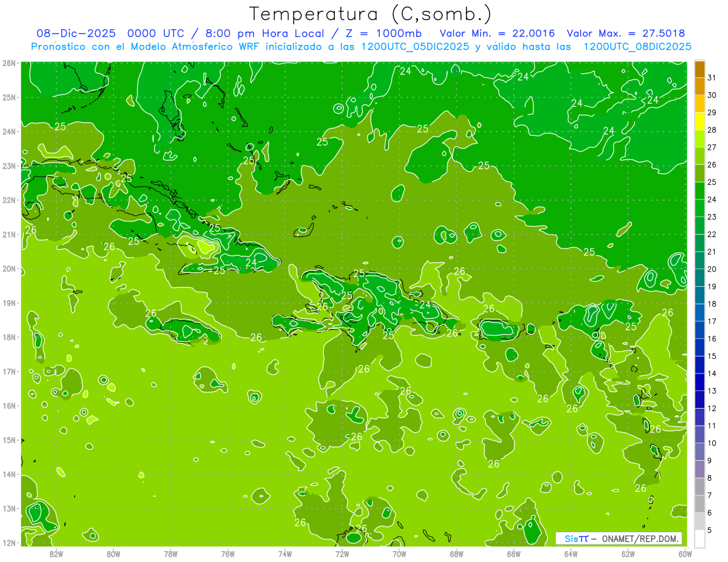Click the "16N" latitude axis label

pyautogui.click(x=9, y=406)
